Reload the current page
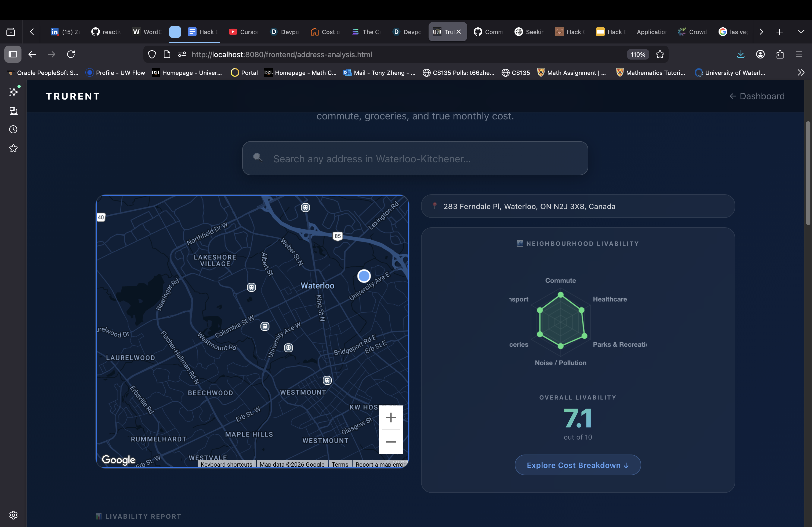Screen dimensions: 812x527 71,54
